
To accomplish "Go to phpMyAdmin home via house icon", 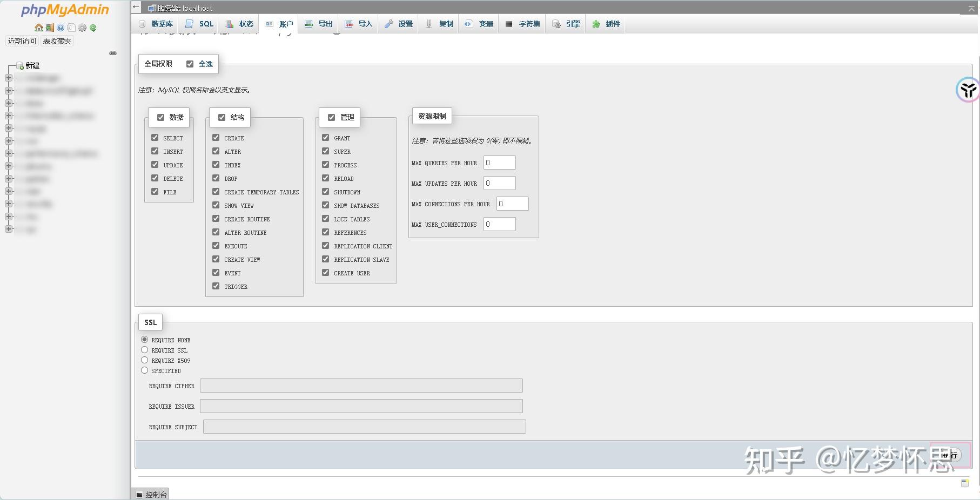I will pos(39,28).
